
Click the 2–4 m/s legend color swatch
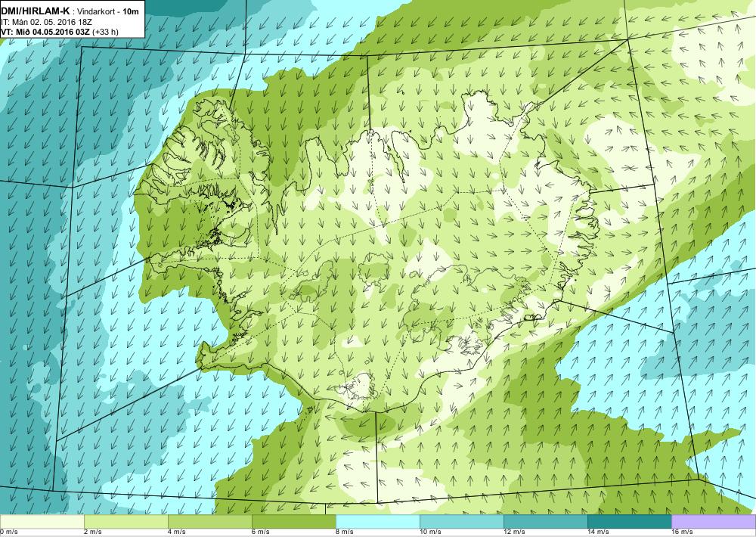(125, 522)
